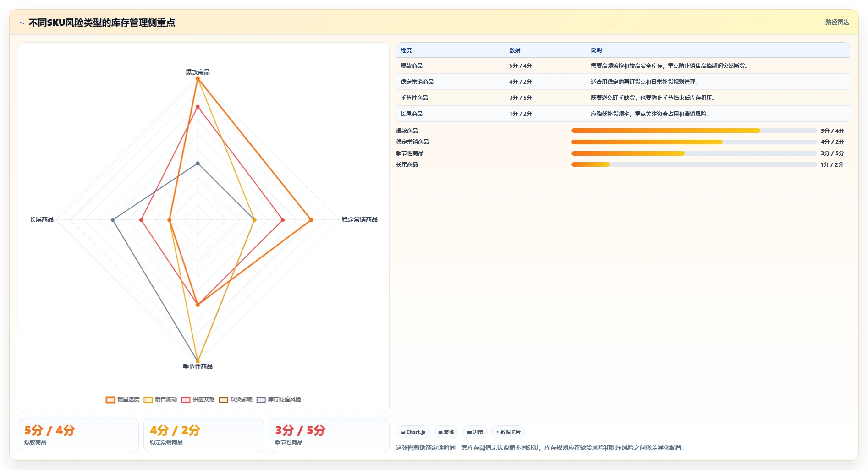868x470 pixels.
Task: Toggle 销量速度 legend series
Action: pos(123,399)
